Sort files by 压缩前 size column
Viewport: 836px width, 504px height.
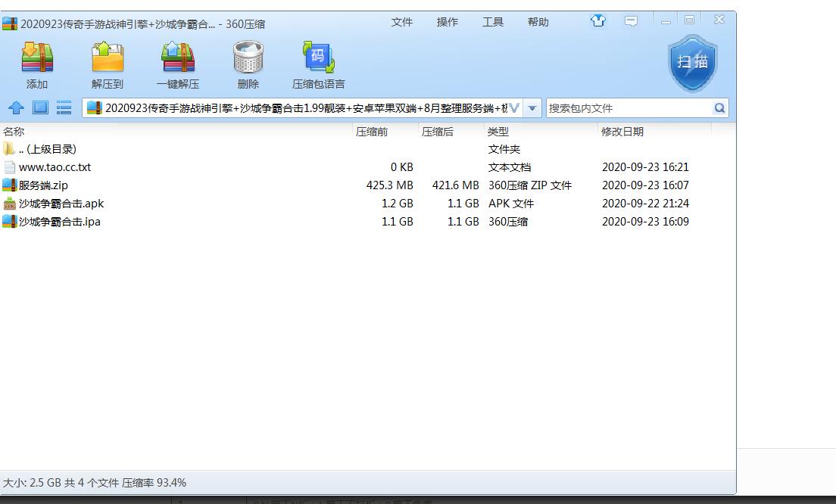[x=372, y=132]
